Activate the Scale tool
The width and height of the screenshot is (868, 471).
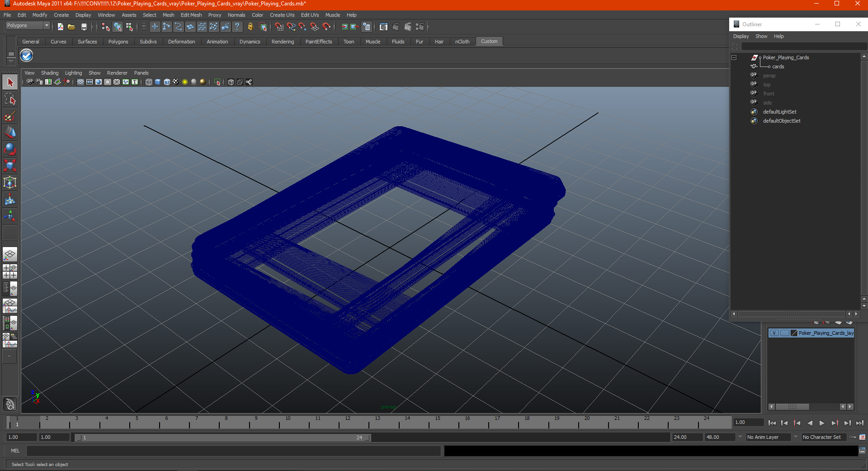click(x=10, y=166)
